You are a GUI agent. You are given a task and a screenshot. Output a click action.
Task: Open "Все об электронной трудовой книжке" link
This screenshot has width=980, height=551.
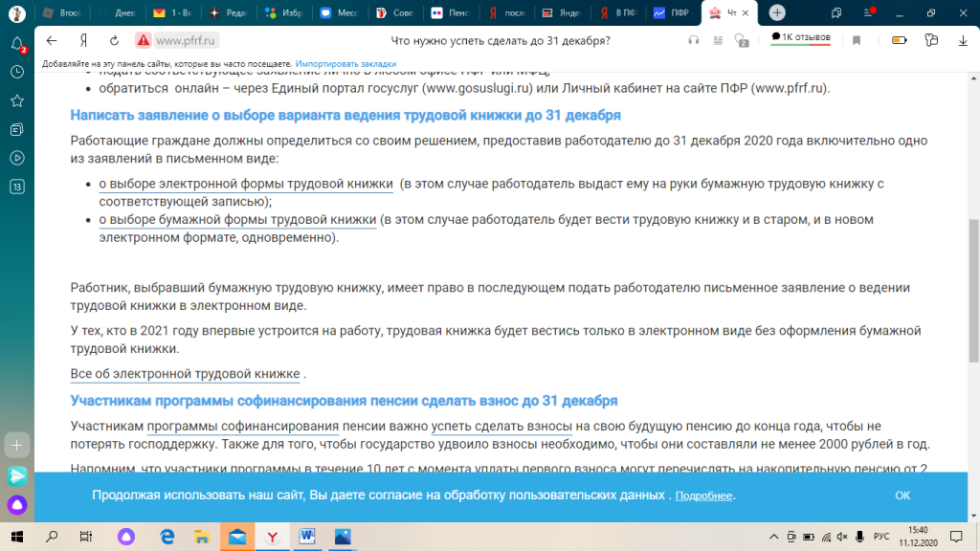[x=186, y=373]
